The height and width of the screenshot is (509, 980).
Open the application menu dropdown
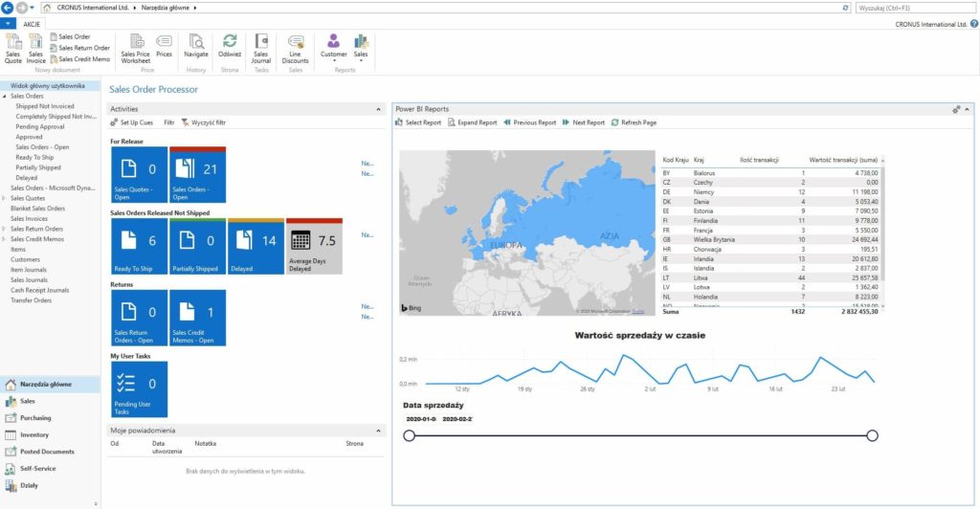8,24
